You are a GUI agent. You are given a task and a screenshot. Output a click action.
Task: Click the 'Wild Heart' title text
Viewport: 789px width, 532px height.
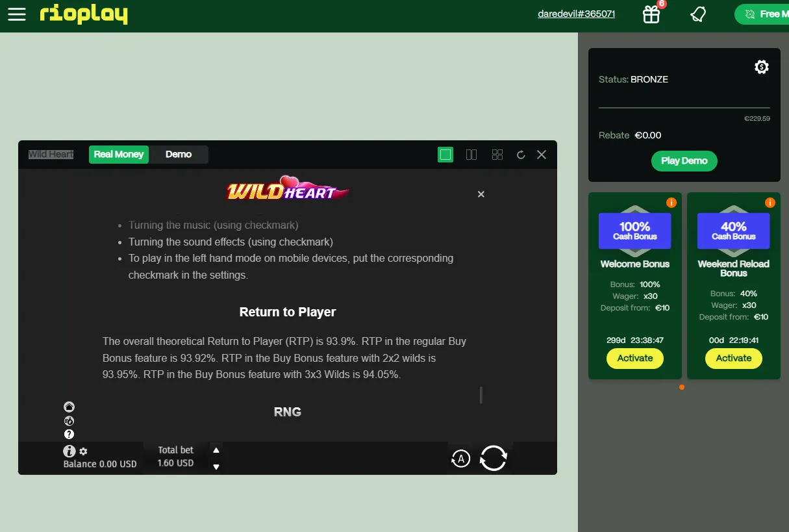coord(51,155)
